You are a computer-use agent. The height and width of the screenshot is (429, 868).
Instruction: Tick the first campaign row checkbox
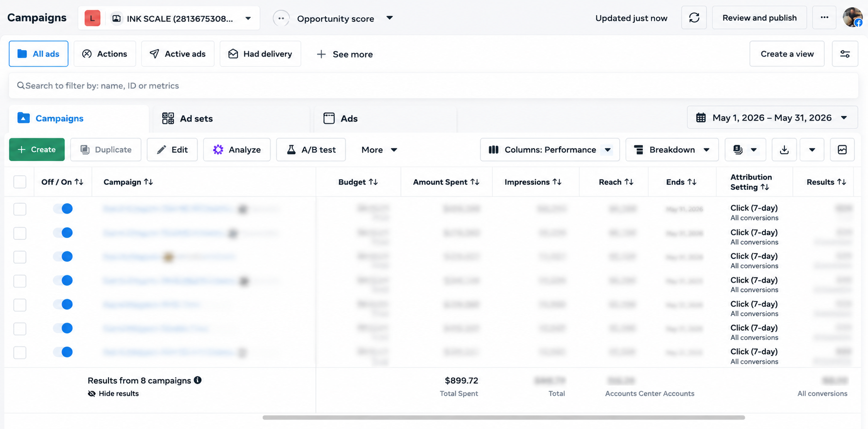click(x=20, y=209)
